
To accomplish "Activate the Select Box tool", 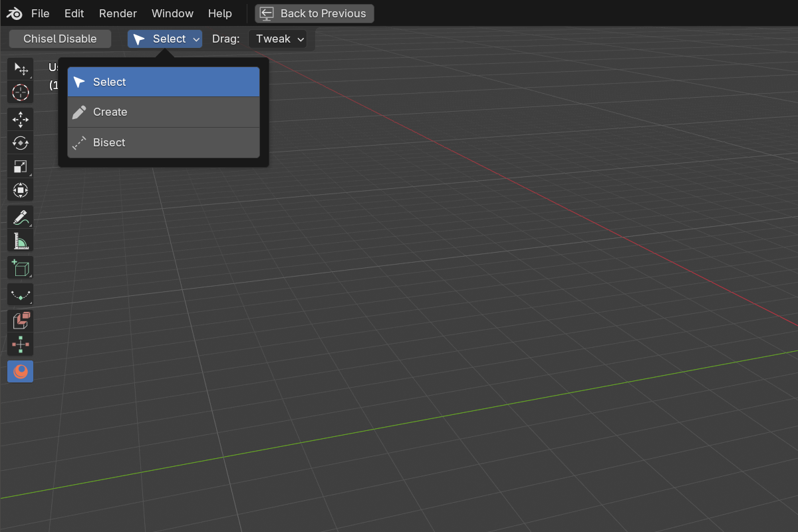I will (x=21, y=70).
